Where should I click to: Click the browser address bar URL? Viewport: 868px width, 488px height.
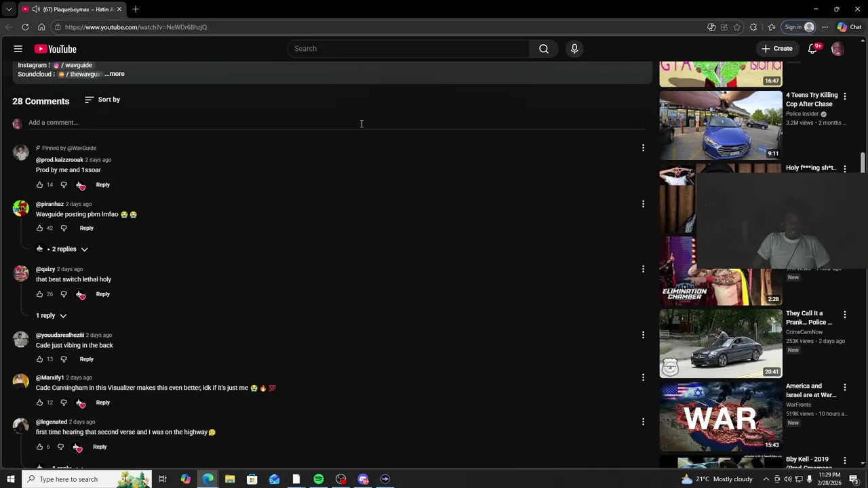click(x=136, y=27)
